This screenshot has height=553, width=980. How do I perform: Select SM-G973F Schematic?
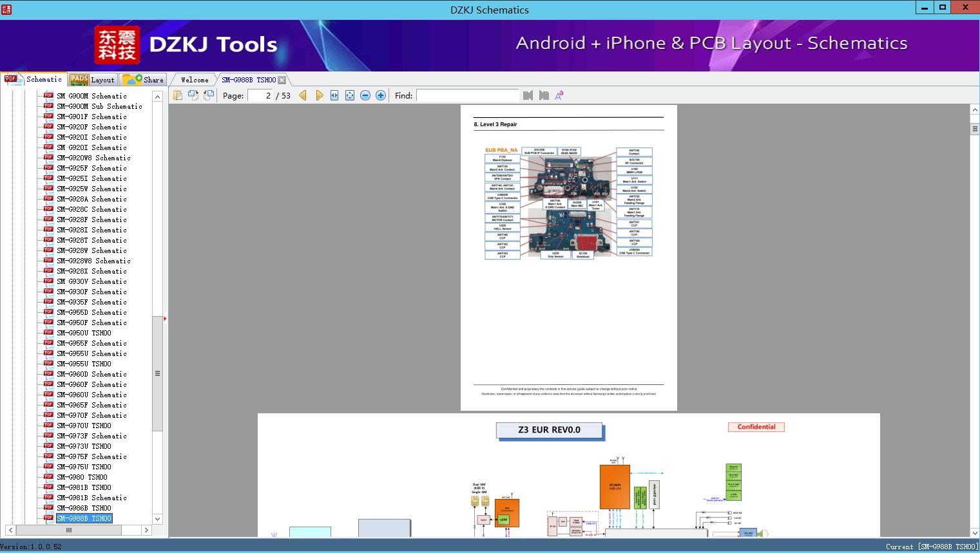point(91,436)
